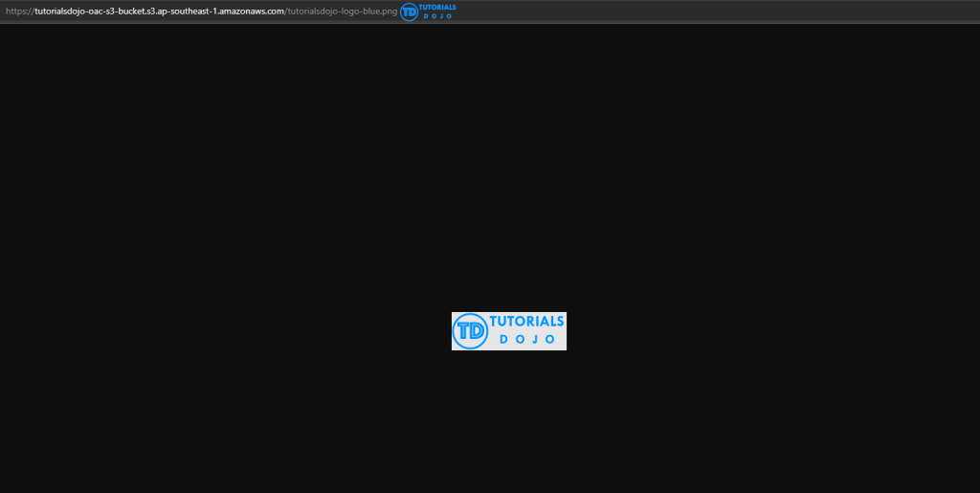Click amazonaws.com in the URL
Image resolution: width=980 pixels, height=493 pixels.
click(251, 11)
